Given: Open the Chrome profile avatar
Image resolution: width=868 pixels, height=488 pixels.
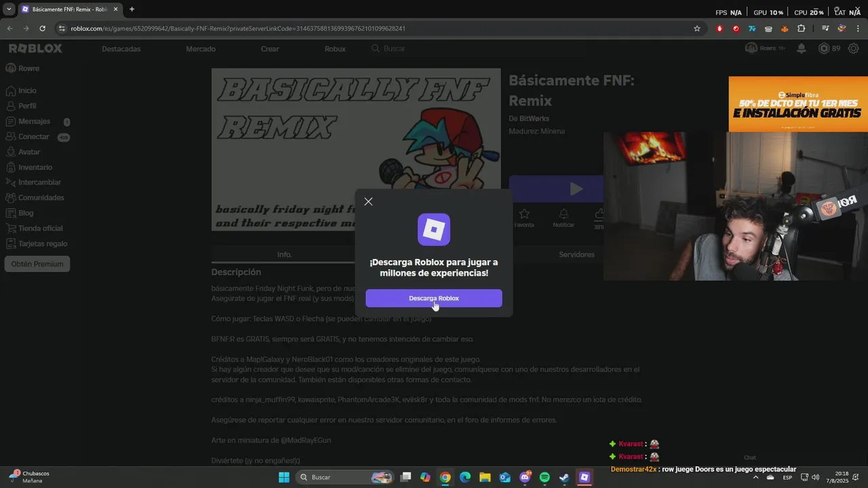Looking at the screenshot, I should click(x=842, y=28).
